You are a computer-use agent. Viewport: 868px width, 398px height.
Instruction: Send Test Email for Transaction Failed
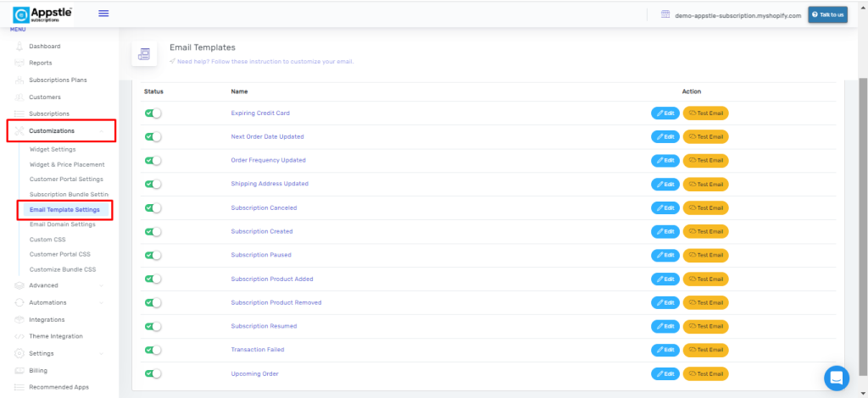706,350
